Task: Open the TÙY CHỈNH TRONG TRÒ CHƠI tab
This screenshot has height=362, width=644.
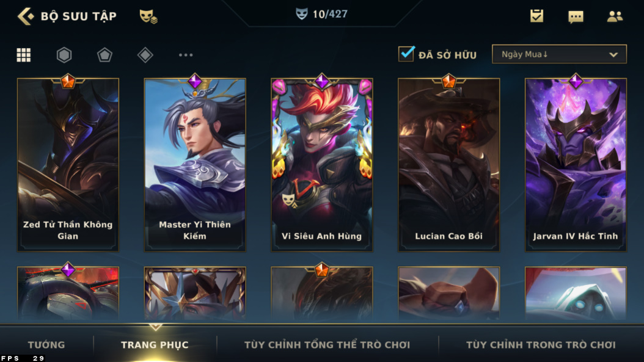Action: (541, 345)
